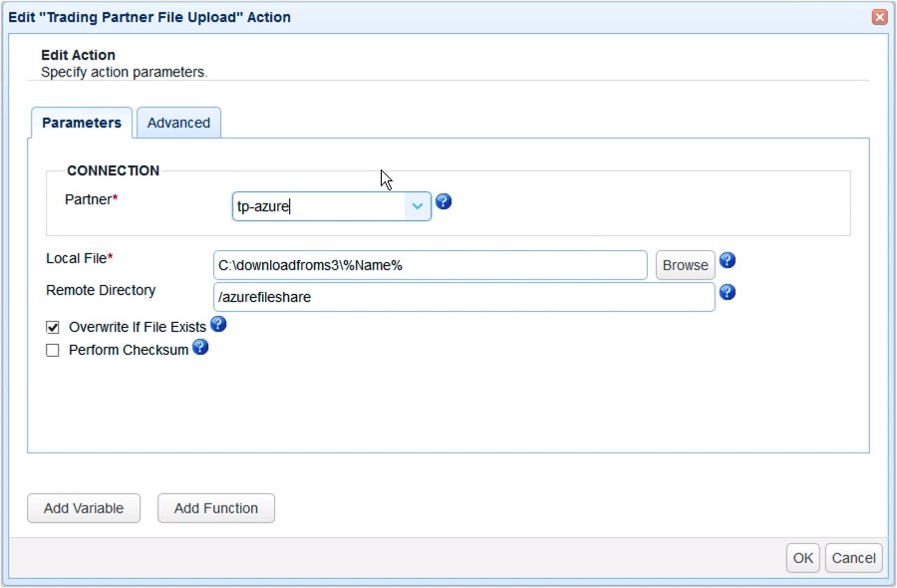Viewport: 897px width, 588px height.
Task: Click the Local File help icon
Action: click(727, 260)
